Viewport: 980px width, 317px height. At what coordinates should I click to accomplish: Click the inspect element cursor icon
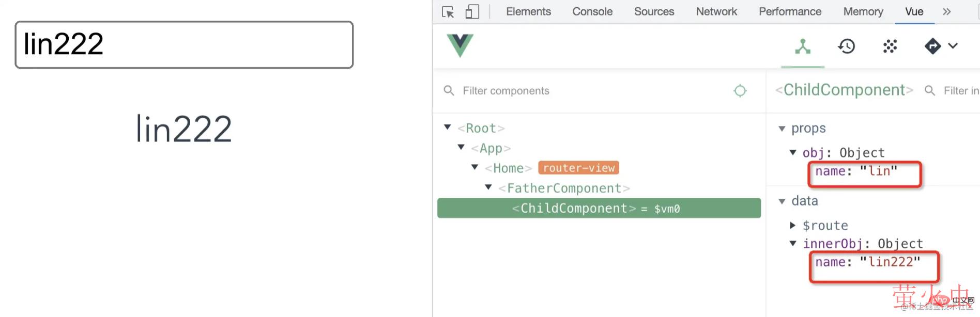448,12
